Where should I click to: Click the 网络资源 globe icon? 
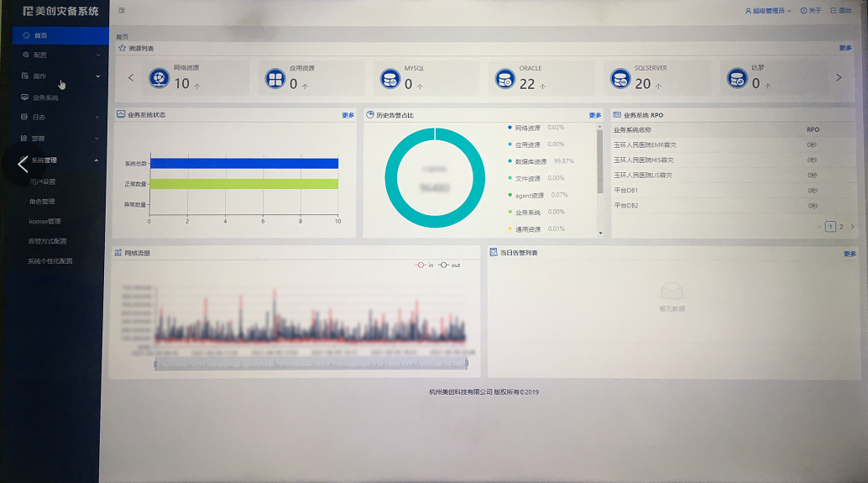point(159,79)
